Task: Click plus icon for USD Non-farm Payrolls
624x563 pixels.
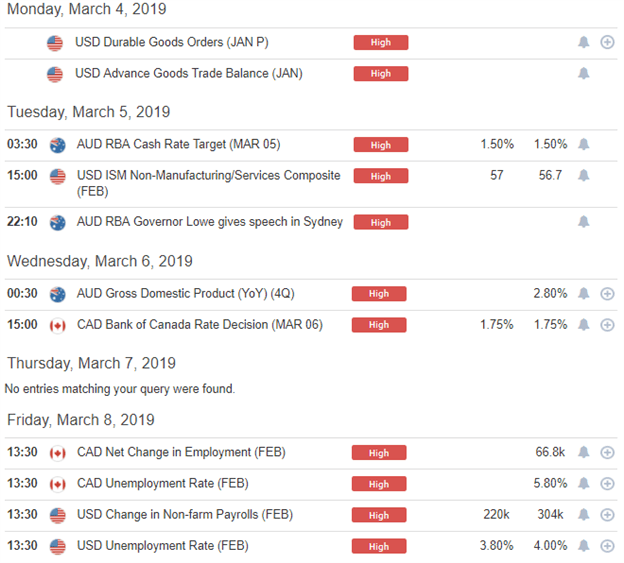Action: coord(607,515)
